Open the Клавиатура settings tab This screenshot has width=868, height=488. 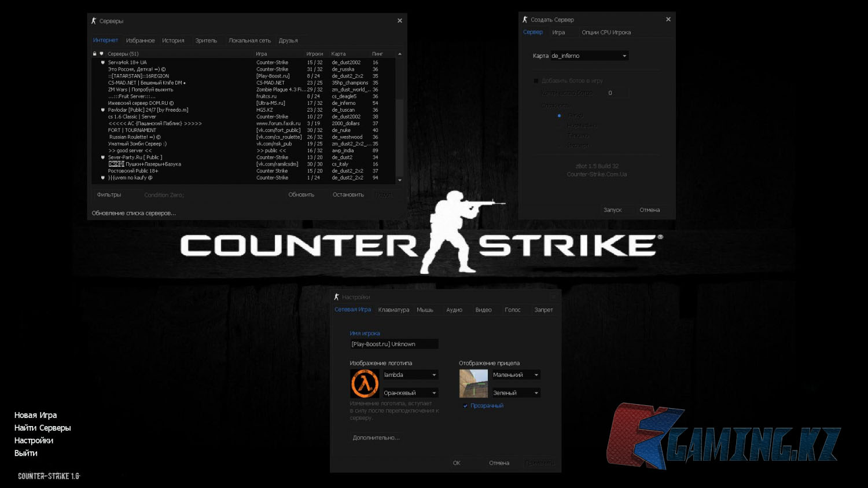tap(393, 310)
